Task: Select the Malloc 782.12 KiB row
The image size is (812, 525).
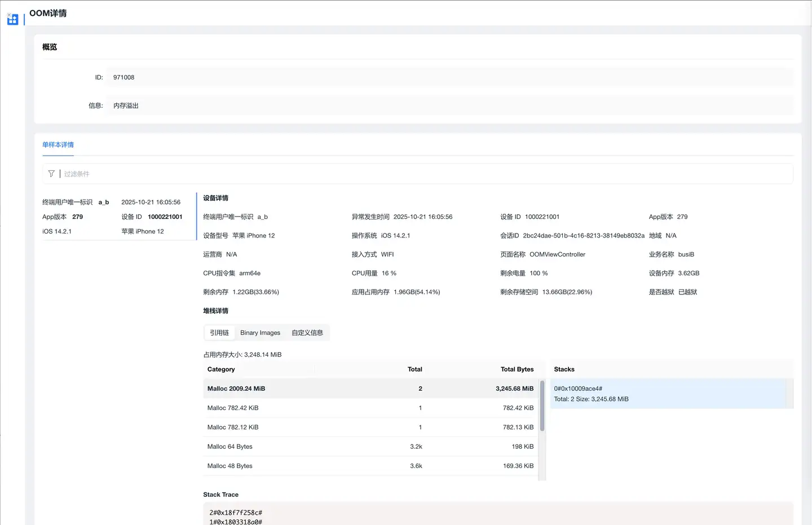Action: point(370,427)
